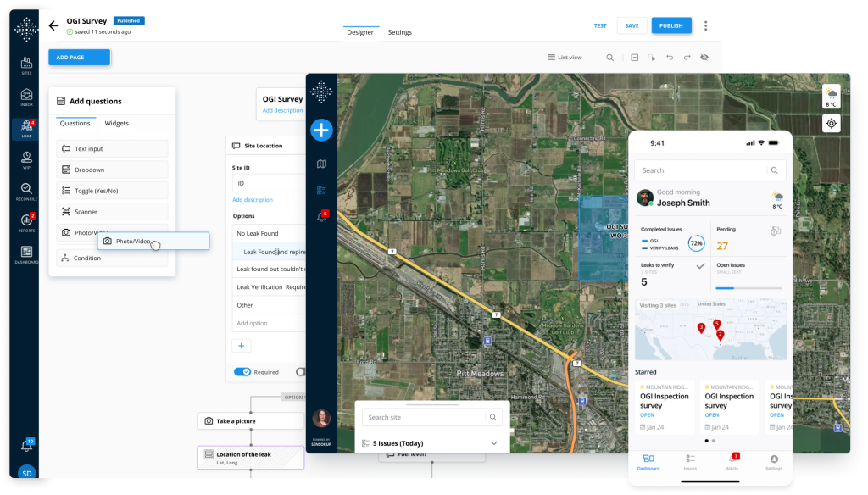
Task: Click the Open Issues progress bar
Action: pos(748,288)
